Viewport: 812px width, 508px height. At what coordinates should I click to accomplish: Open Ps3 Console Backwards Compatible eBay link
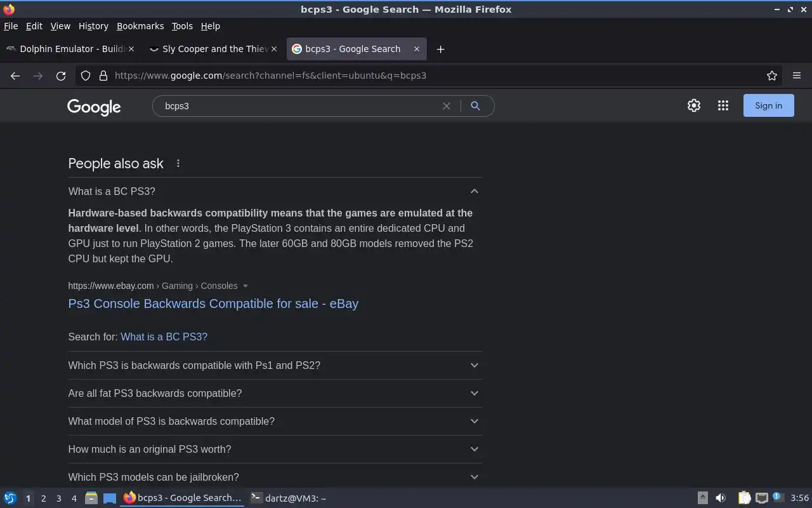[213, 304]
